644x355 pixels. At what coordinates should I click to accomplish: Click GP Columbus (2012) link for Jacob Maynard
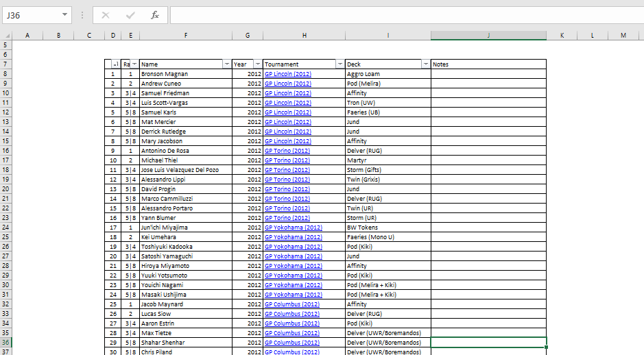[x=291, y=304]
